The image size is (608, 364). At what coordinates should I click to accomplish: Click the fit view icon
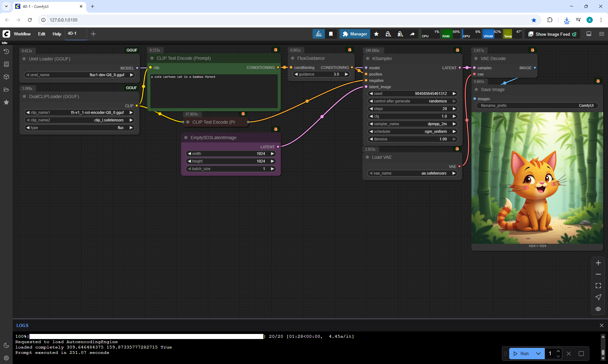598,286
